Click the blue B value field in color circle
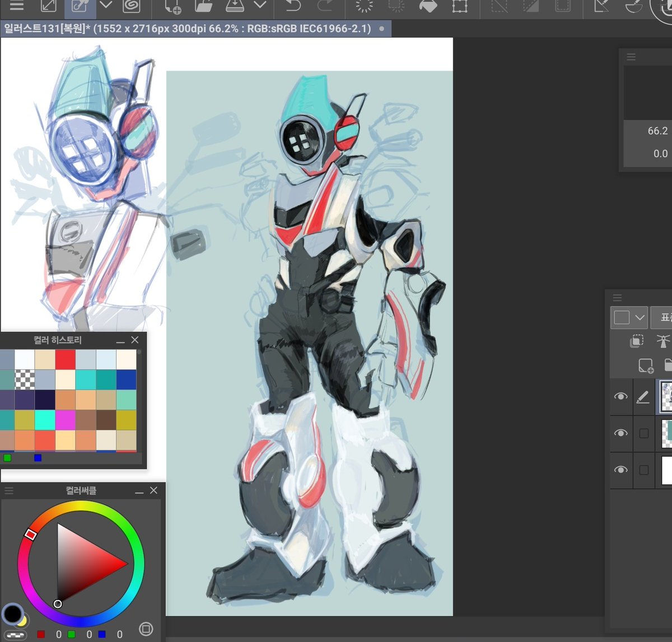This screenshot has width=672, height=642. 119,634
